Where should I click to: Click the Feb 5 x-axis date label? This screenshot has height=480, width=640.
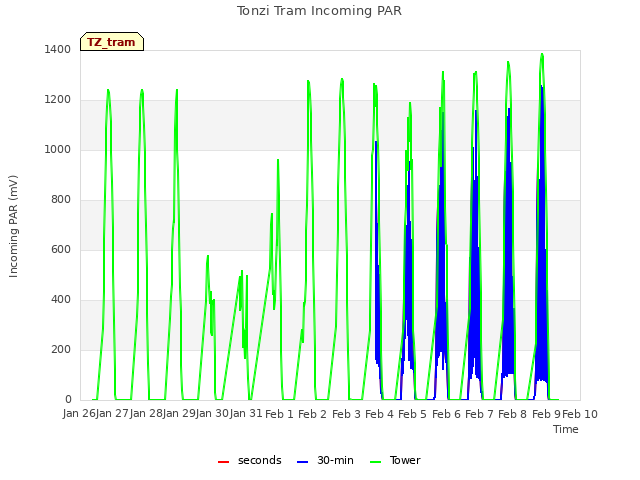[413, 414]
